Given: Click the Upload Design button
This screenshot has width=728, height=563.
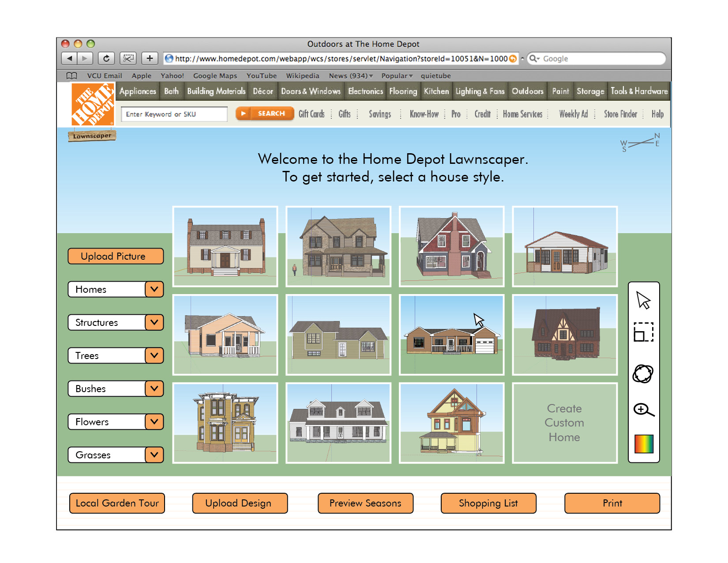Looking at the screenshot, I should (x=240, y=503).
